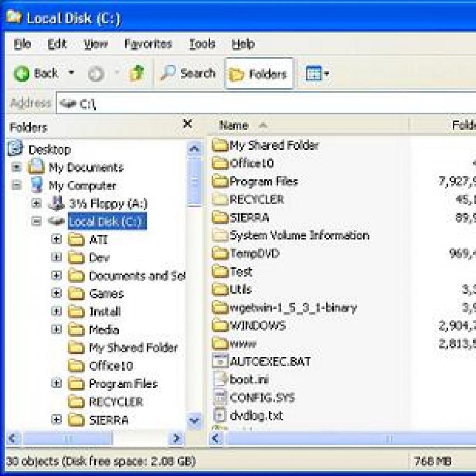Select Local Disk (C:) in tree
476x476 pixels.
coord(107,222)
